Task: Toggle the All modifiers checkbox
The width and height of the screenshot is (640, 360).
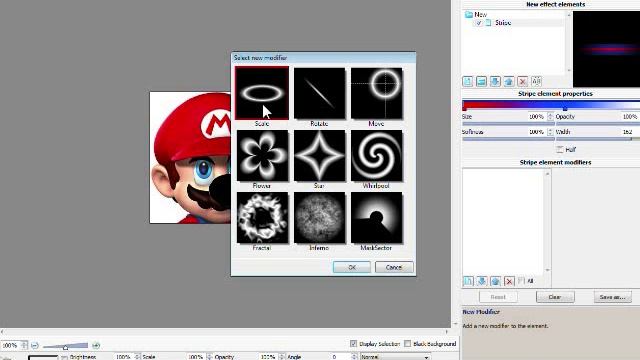Action: click(521, 281)
